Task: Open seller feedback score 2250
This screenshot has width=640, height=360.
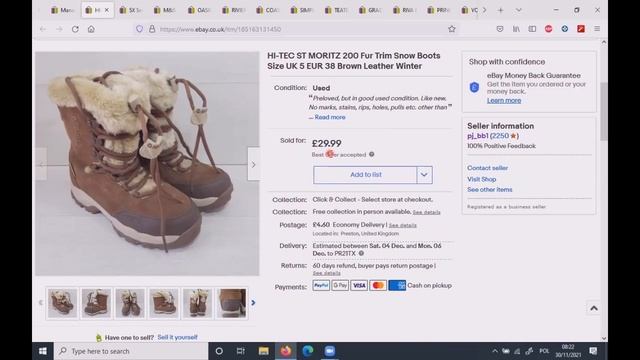Action: 500,136
